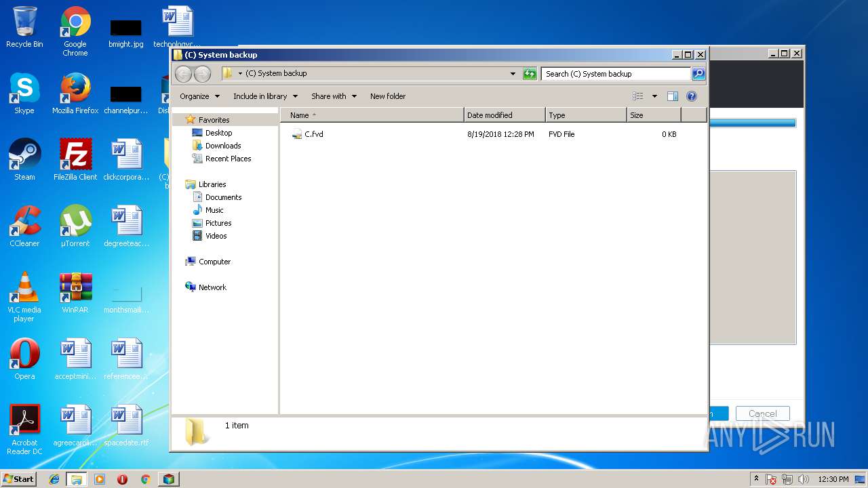Open Explorer Help question mark icon

[x=692, y=96]
